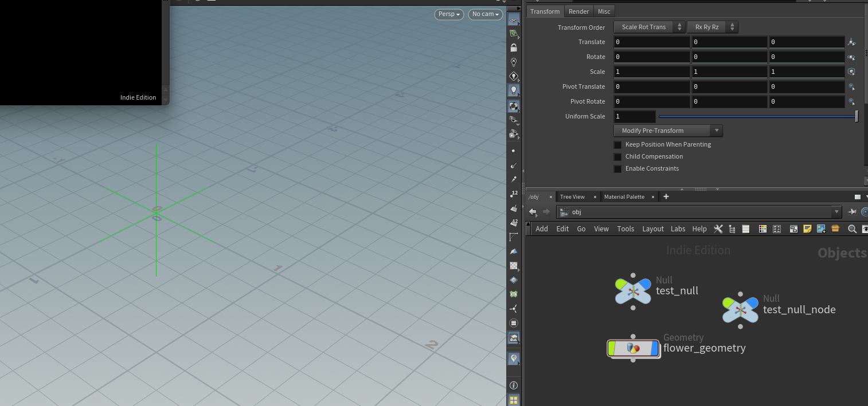
Task: Add a new pane tab with plus button
Action: [666, 196]
